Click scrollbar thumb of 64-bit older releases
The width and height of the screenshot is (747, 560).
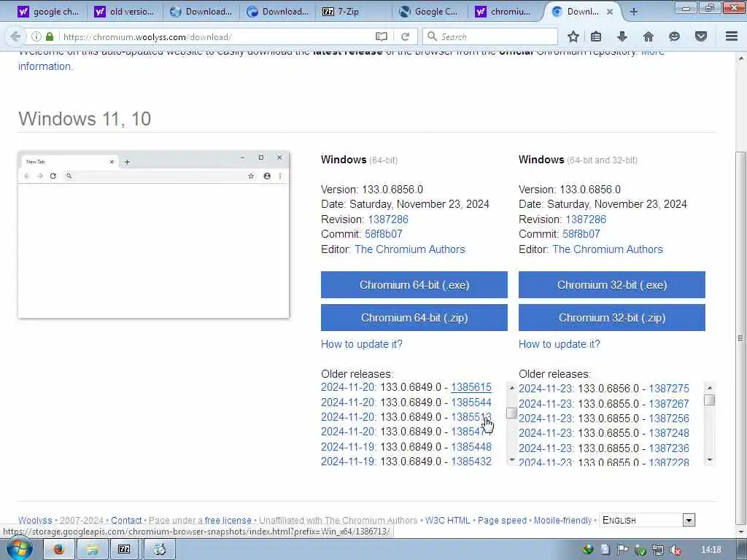(x=511, y=413)
